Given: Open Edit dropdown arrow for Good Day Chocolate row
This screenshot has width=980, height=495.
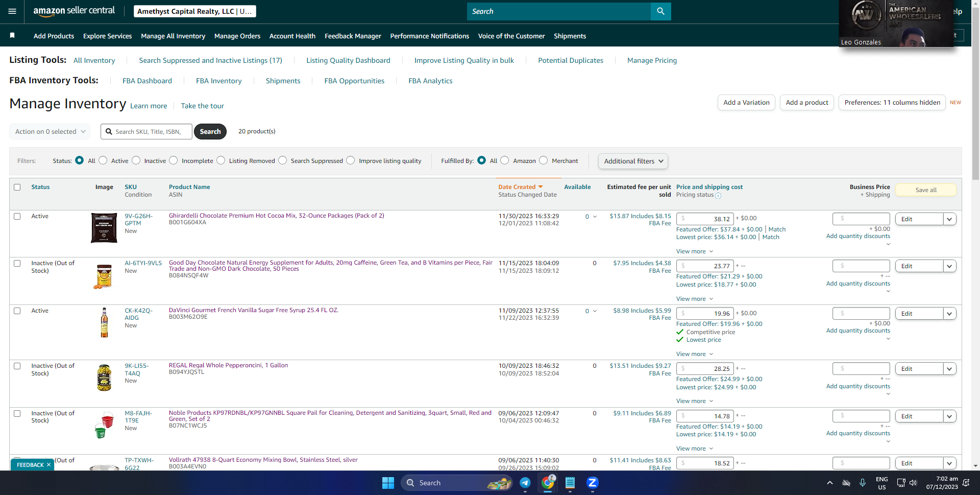Looking at the screenshot, I should (949, 266).
